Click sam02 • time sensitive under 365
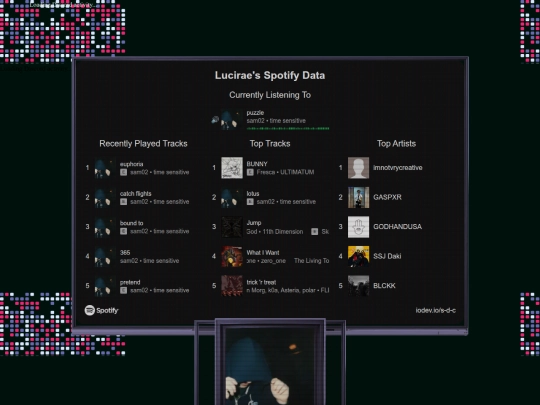The image size is (540, 405). [149, 261]
